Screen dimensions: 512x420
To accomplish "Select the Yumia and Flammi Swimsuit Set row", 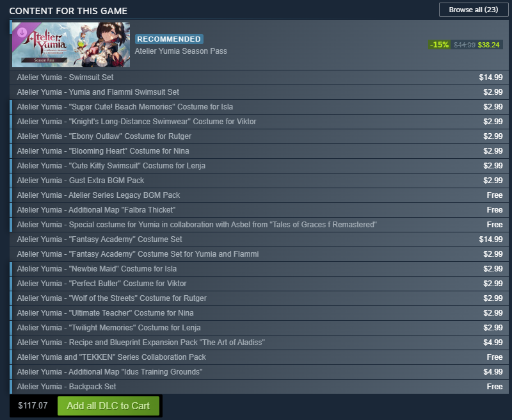I will (x=259, y=92).
